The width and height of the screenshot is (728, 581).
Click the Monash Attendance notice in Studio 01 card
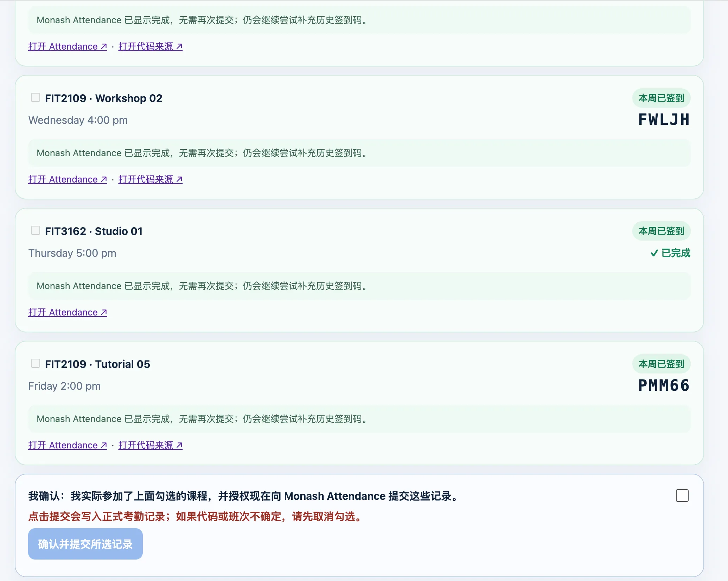[x=359, y=286]
